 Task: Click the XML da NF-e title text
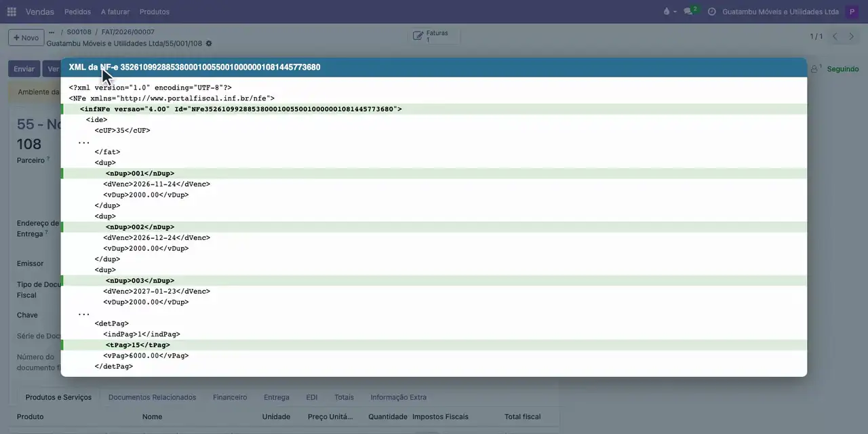195,67
